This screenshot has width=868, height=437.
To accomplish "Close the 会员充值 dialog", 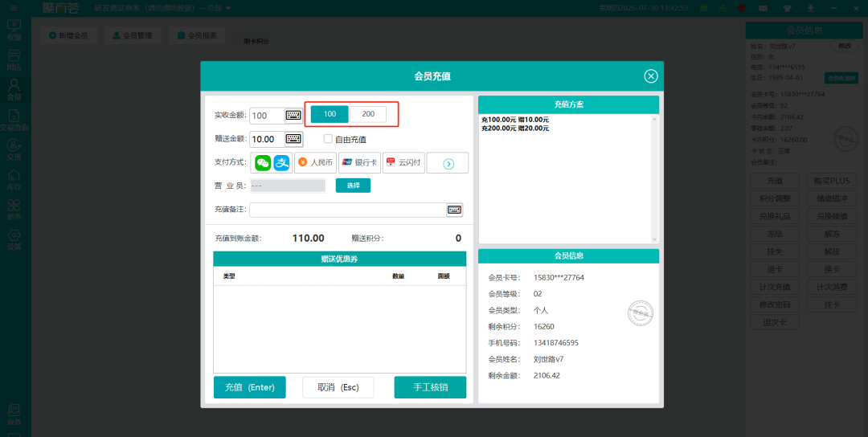I will (651, 76).
